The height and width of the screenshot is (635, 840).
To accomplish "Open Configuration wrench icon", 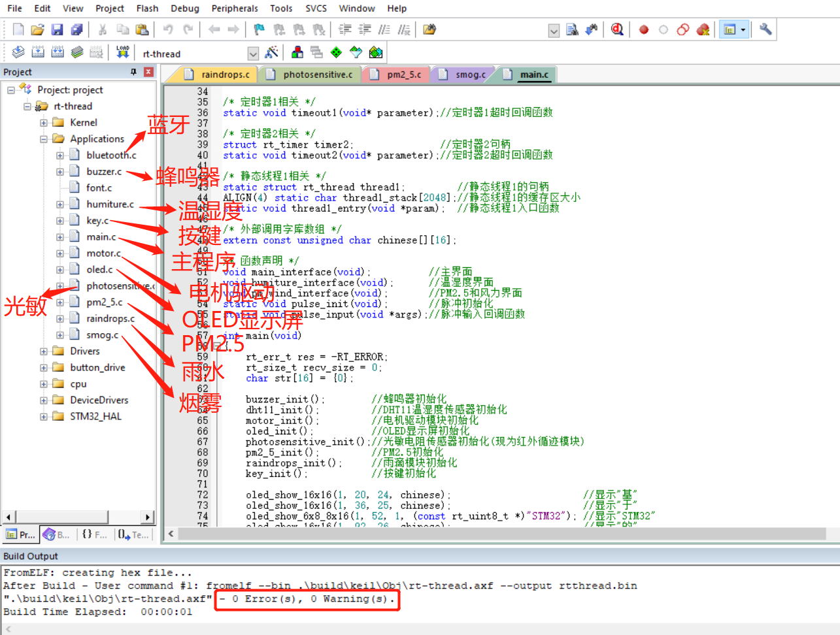I will point(765,29).
